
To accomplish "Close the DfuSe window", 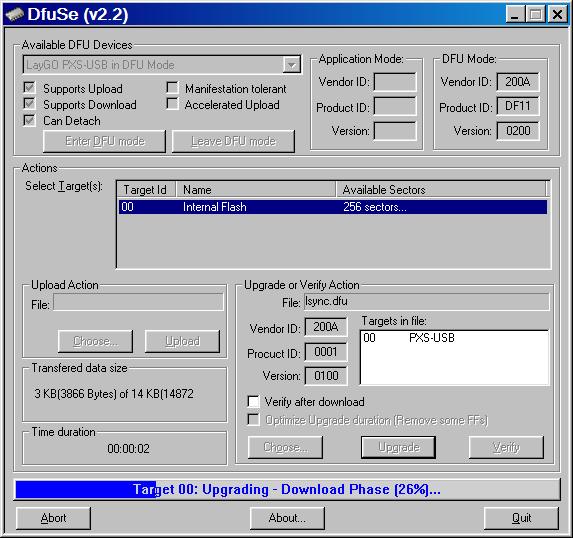I will click(x=557, y=15).
